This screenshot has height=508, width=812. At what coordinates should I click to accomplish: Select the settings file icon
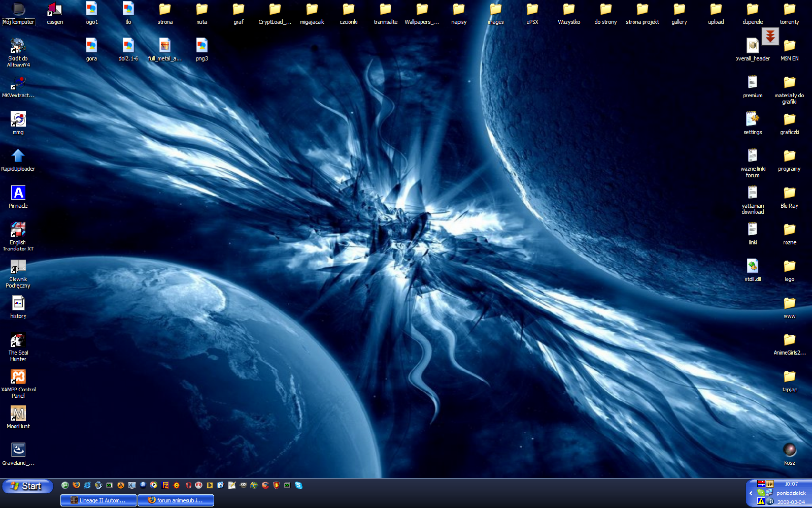pyautogui.click(x=753, y=123)
